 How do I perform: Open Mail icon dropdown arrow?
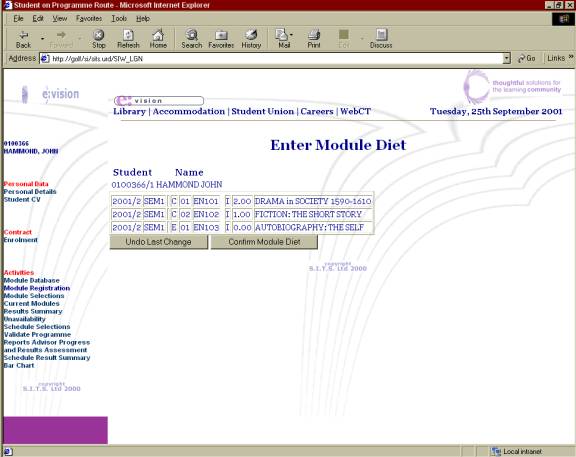(x=291, y=35)
